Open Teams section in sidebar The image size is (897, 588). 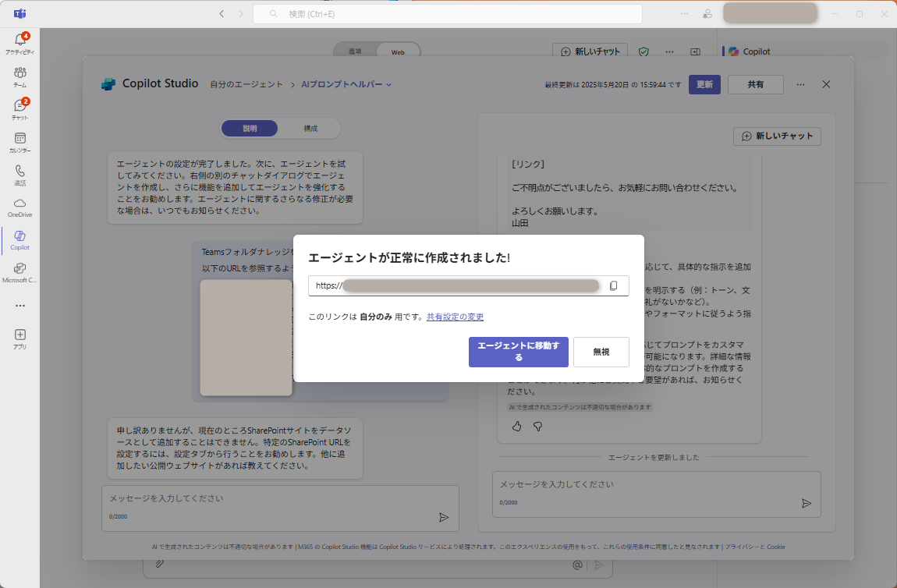[20, 76]
